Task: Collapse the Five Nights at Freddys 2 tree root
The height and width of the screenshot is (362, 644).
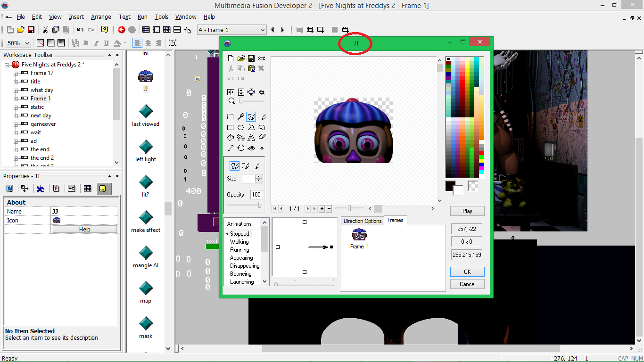Action: [8, 65]
